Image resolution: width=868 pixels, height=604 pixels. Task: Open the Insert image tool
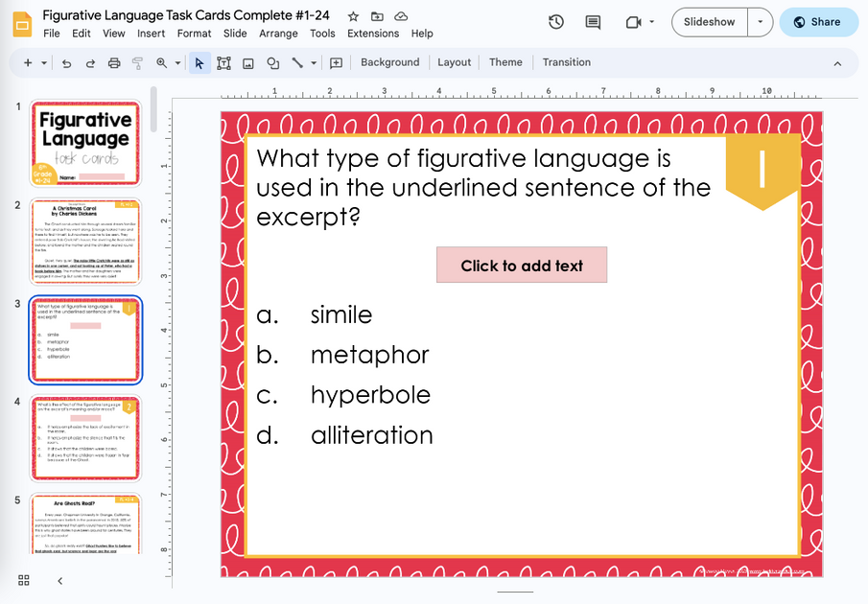[x=249, y=62]
